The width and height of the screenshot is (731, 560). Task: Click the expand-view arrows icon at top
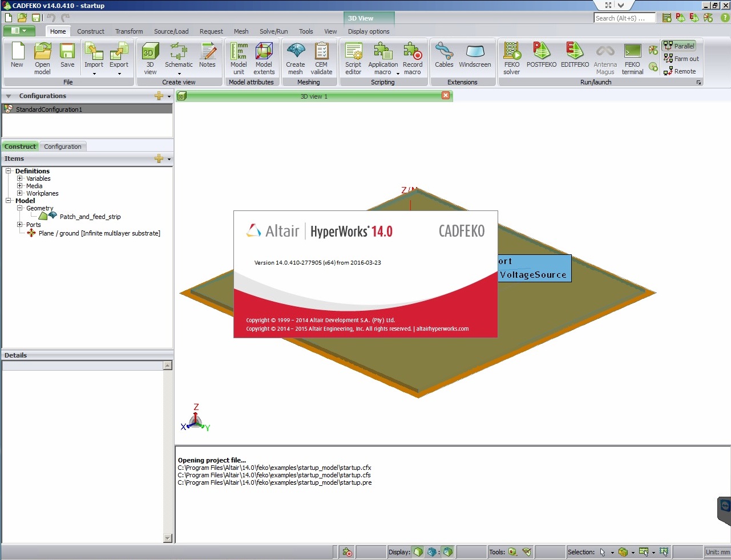pyautogui.click(x=608, y=5)
